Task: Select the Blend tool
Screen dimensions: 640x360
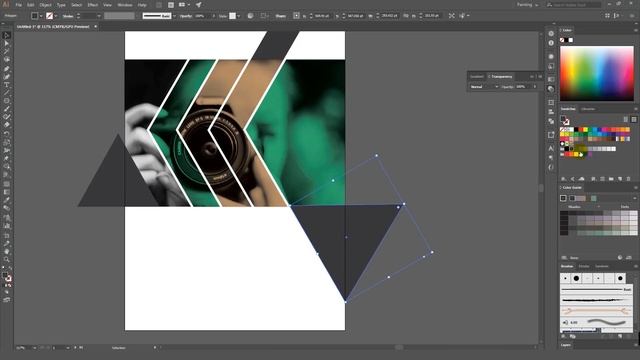Action: pos(7,208)
